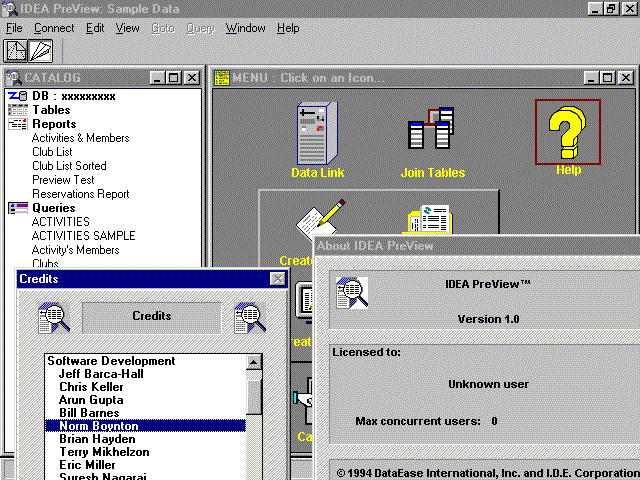The image size is (640, 480).
Task: Open the Edit menu
Action: 95,28
